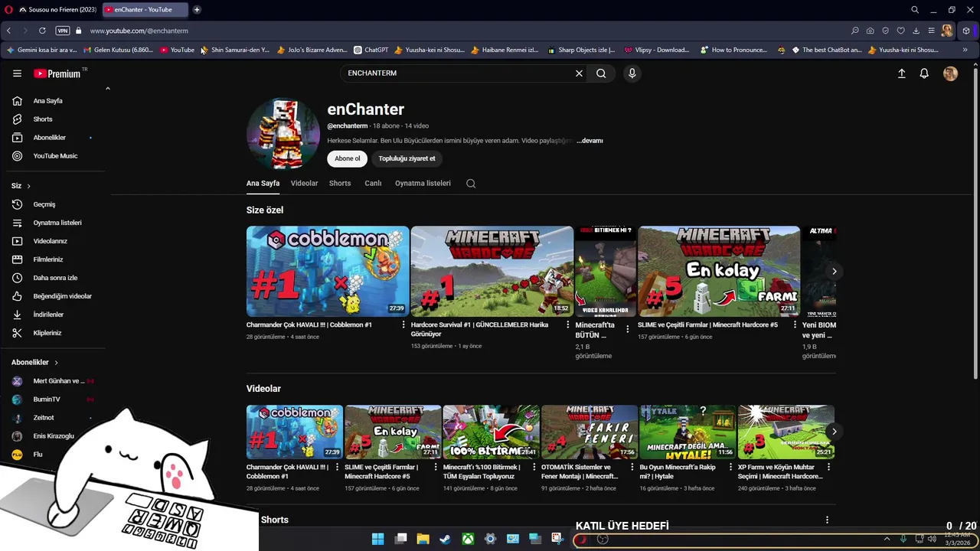Click the YouTube search input field
The height and width of the screenshot is (551, 980).
(458, 73)
